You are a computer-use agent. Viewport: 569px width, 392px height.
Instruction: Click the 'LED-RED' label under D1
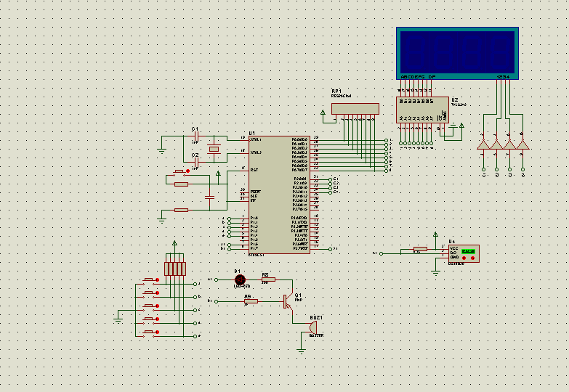pos(242,287)
